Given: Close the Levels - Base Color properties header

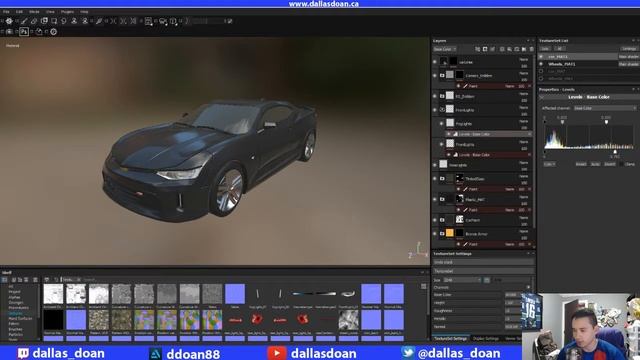Looking at the screenshot, I should click(542, 97).
